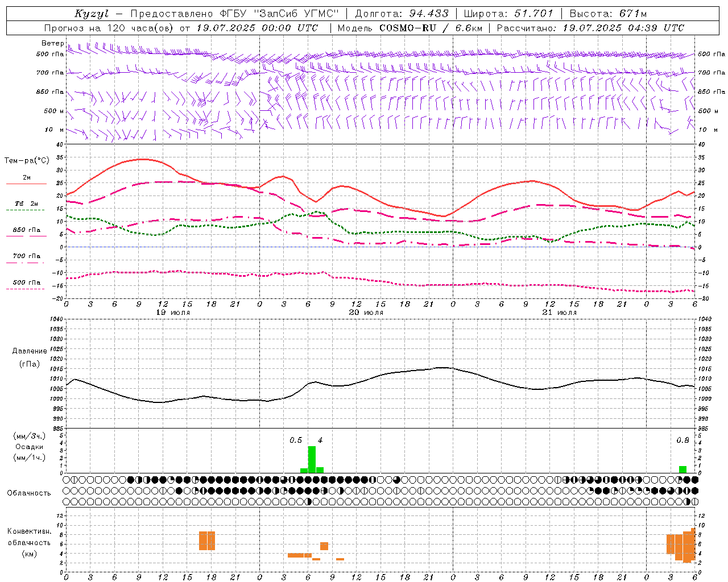Click the '0.8' precipitation amount label
728x582 pixels.
[x=682, y=440]
